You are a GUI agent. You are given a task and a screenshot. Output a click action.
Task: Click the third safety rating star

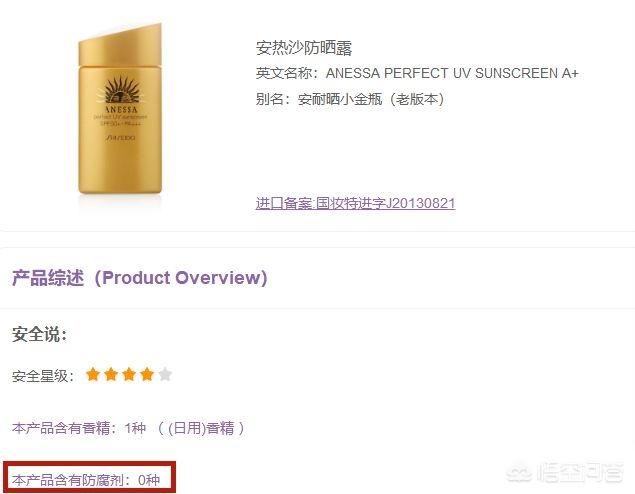tap(129, 375)
